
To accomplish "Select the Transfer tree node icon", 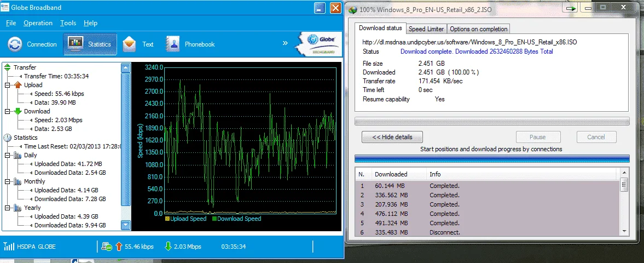I will (8, 67).
